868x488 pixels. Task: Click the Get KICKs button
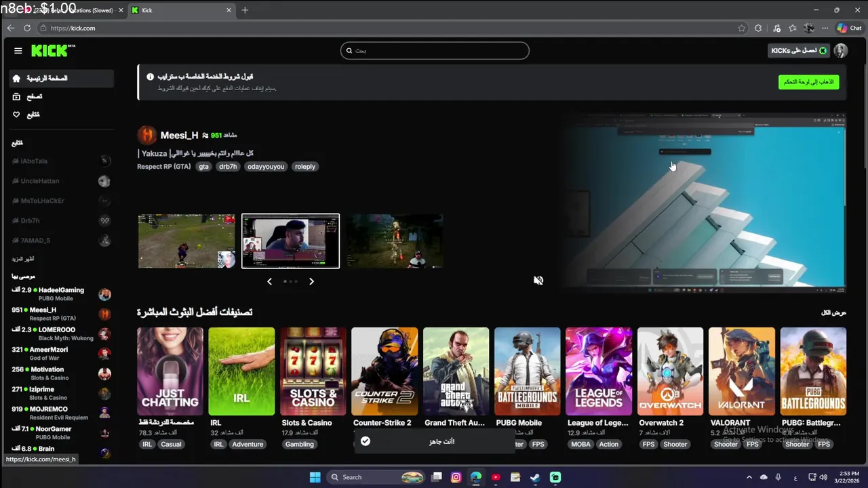(x=798, y=51)
